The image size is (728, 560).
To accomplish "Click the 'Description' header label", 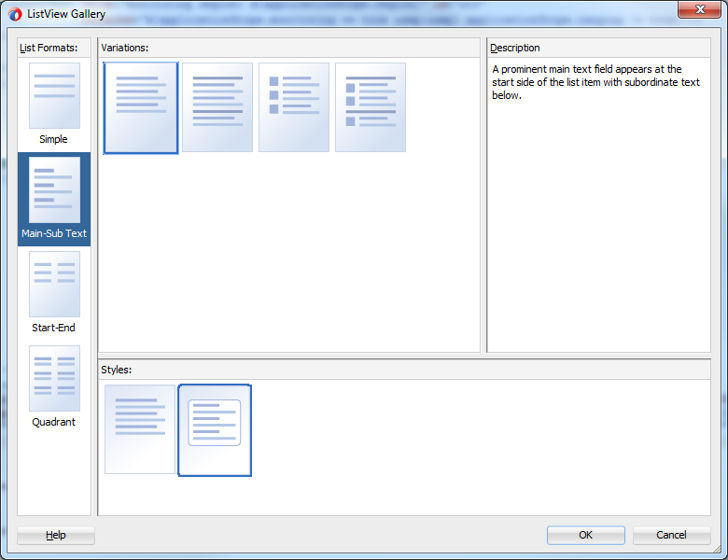I will pos(515,48).
